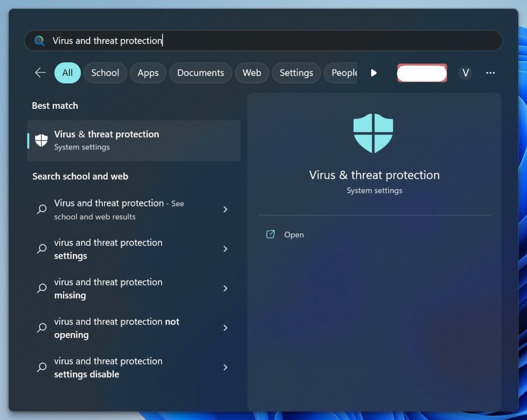Click the back arrow in search panel
527x420 pixels.
tap(40, 73)
